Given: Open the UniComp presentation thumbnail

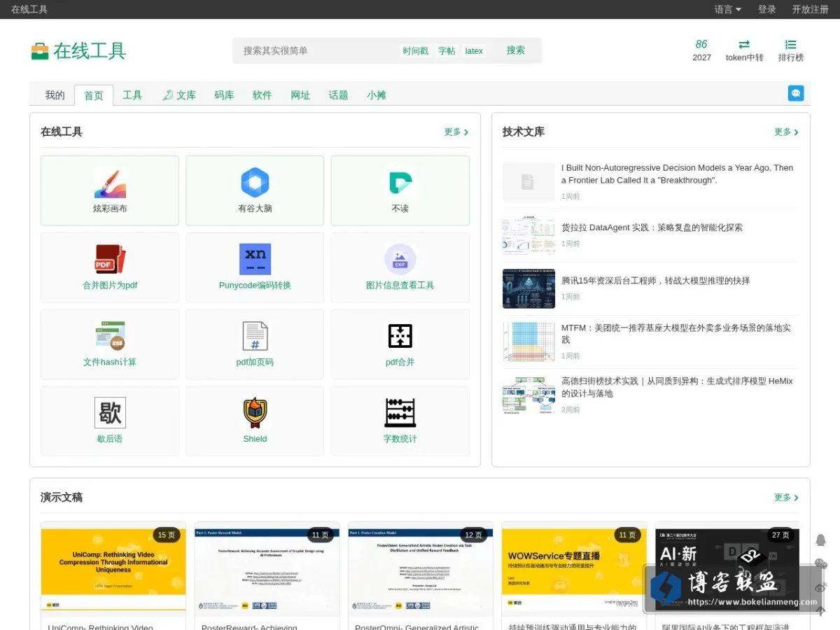Looking at the screenshot, I should coord(113,568).
